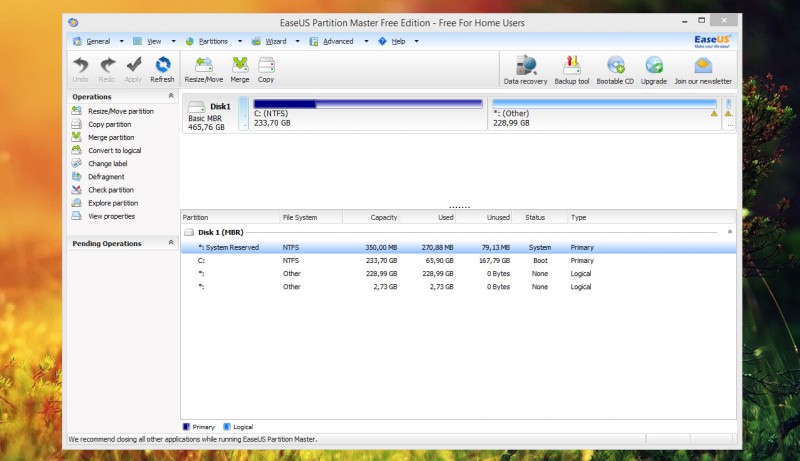Select the 2,73 GB Other partition row
Image resolution: width=800 pixels, height=461 pixels.
[x=458, y=287]
